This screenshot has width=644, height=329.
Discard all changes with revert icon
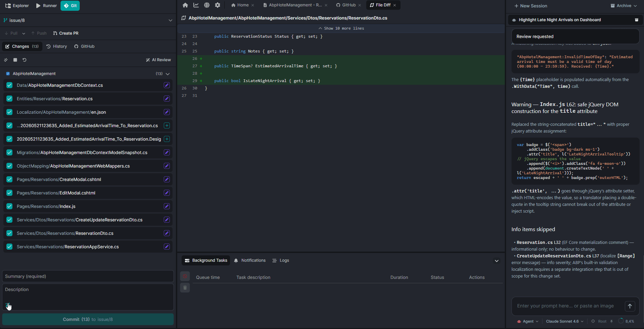point(25,60)
